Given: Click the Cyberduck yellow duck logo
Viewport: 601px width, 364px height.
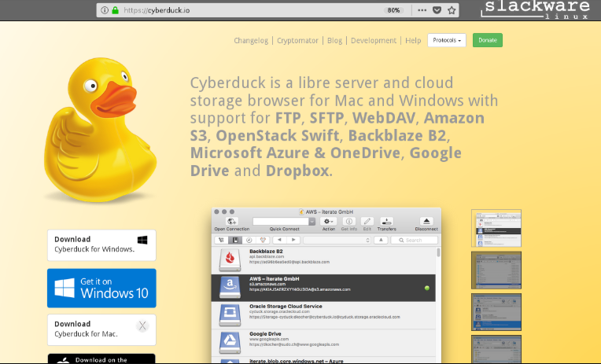Looking at the screenshot, I should click(x=100, y=131).
